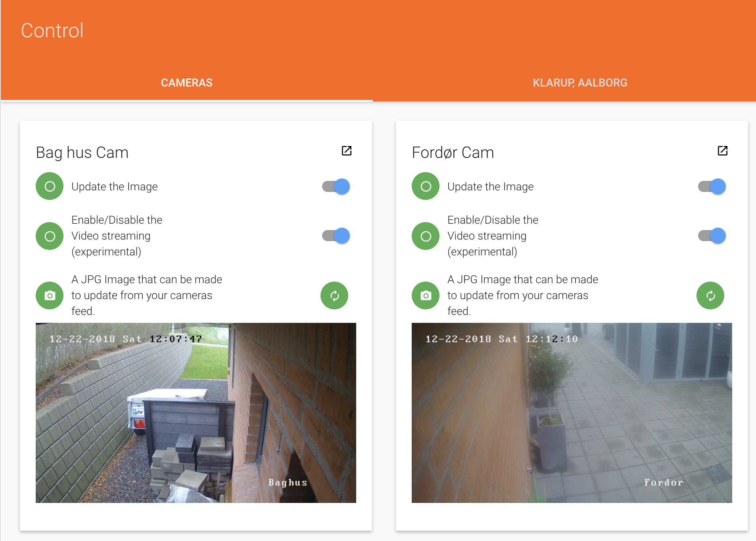Refresh the Fordør Cam JPG image
Viewport: 756px width, 541px height.
coord(710,295)
